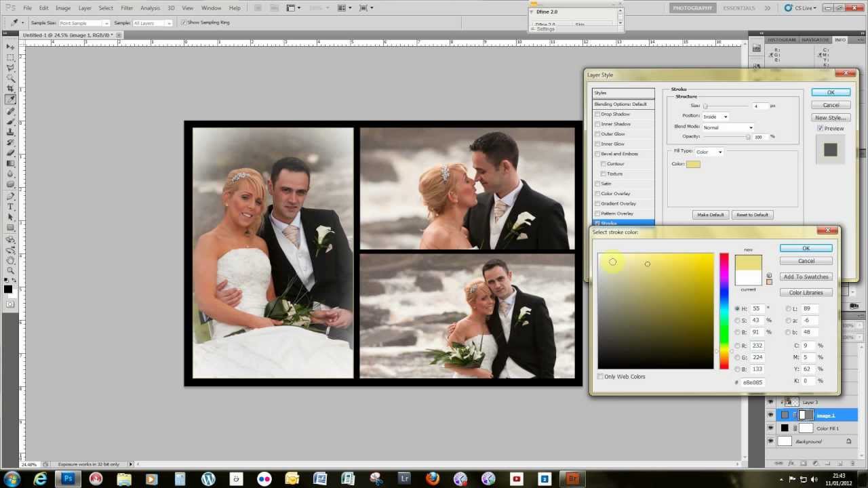Image resolution: width=868 pixels, height=488 pixels.
Task: Enable the Outer Glow layer style
Action: [x=597, y=134]
